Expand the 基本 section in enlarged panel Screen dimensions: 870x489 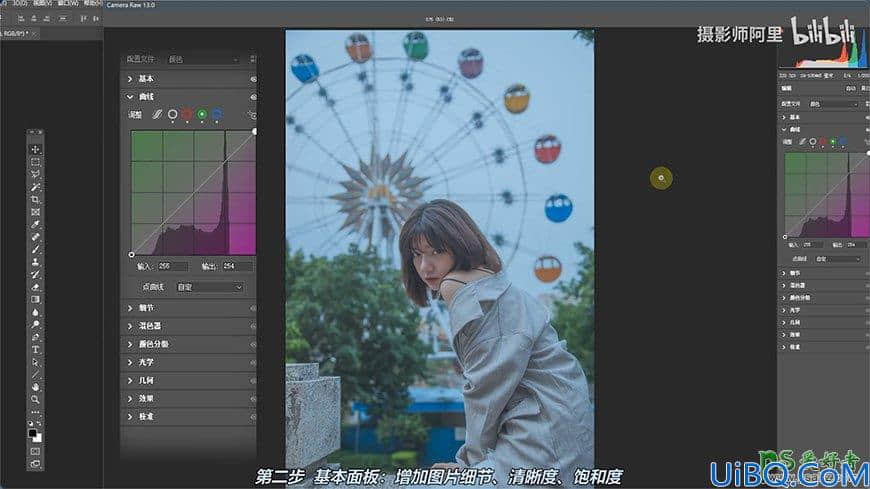pos(130,79)
